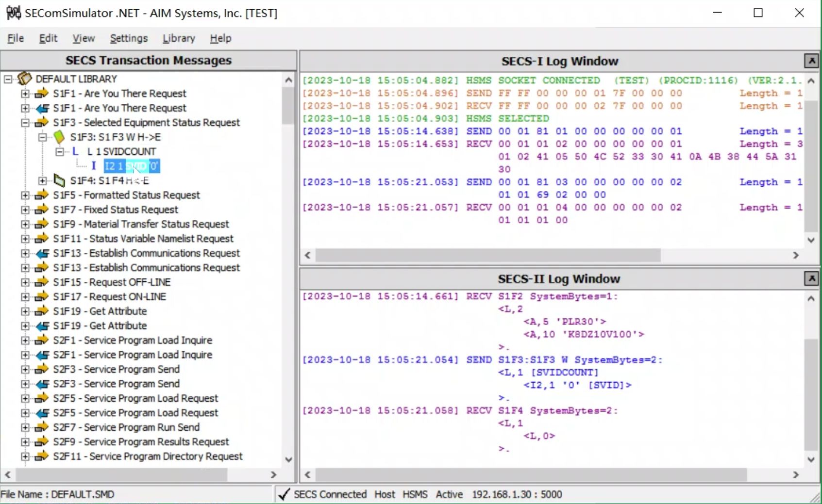Expand the S1F4 H<-E message node
Image resolution: width=822 pixels, height=504 pixels.
(43, 181)
